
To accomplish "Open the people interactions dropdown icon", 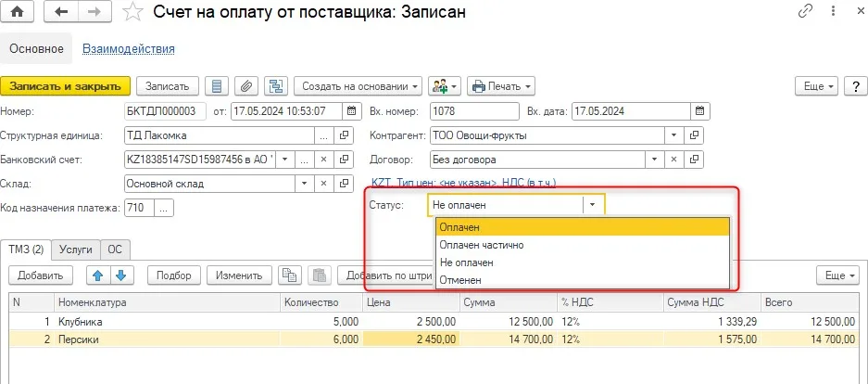I will click(445, 86).
